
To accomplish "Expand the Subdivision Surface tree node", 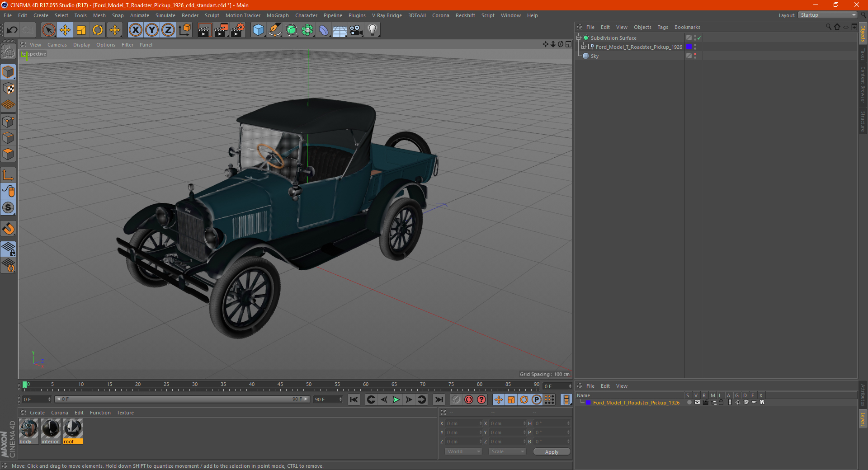I will [x=579, y=38].
